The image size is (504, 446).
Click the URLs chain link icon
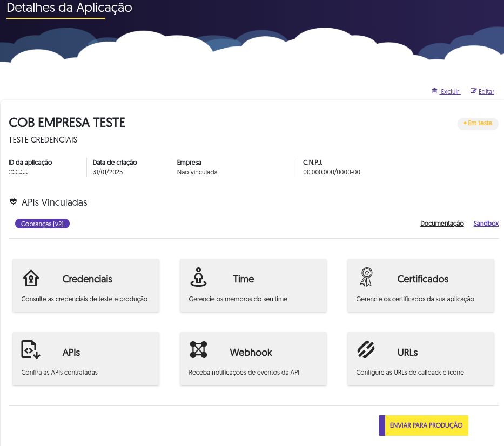[366, 349]
